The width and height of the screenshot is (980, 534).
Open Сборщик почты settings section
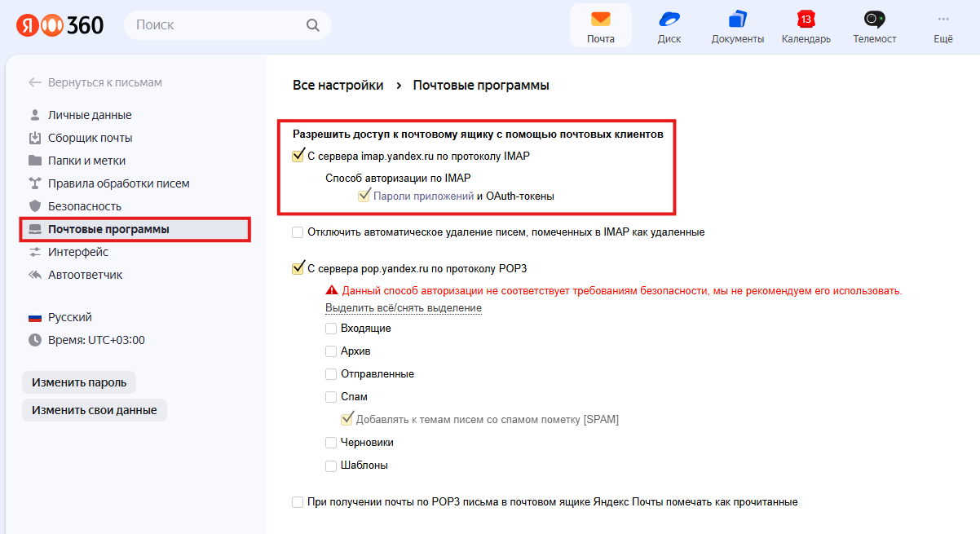90,138
